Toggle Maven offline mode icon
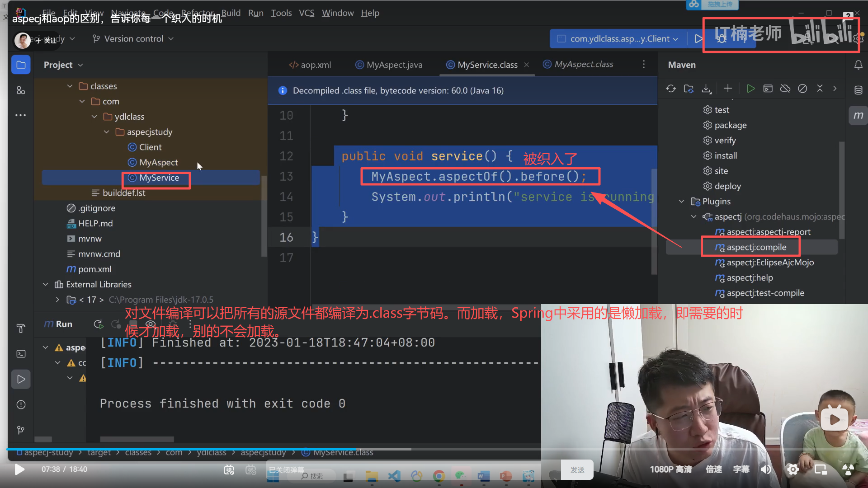 [785, 89]
